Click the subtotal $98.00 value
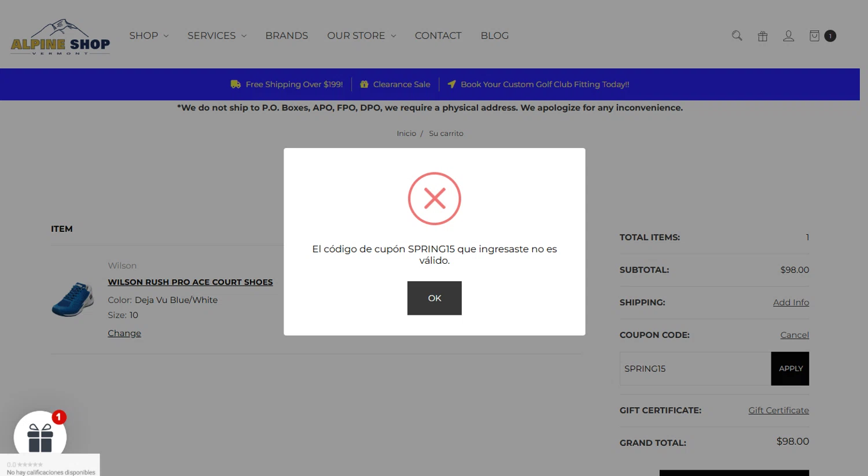Viewport: 868px width, 476px height. (795, 270)
